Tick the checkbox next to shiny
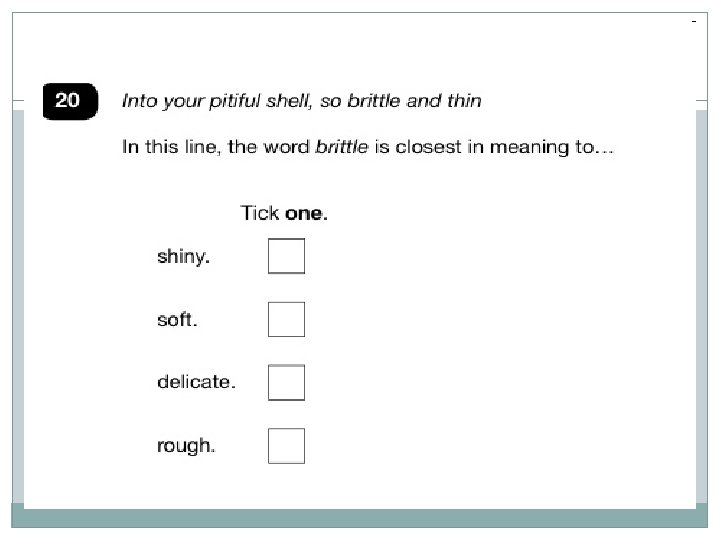720x540 pixels. (286, 256)
